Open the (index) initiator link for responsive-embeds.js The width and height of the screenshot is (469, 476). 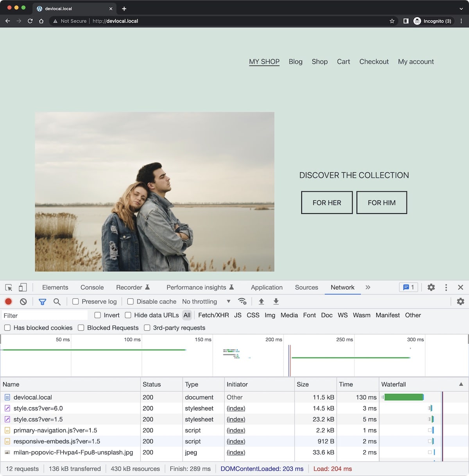pyautogui.click(x=236, y=441)
